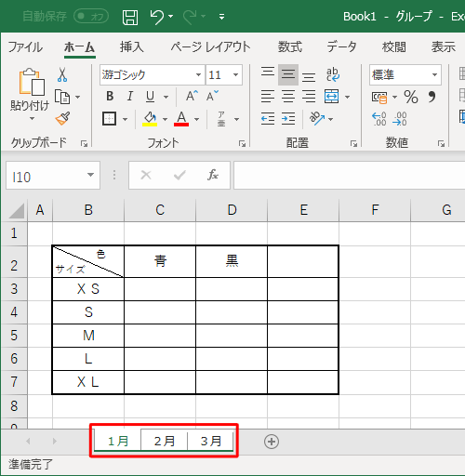Click the Copy icon
The width and height of the screenshot is (465, 476).
(62, 97)
